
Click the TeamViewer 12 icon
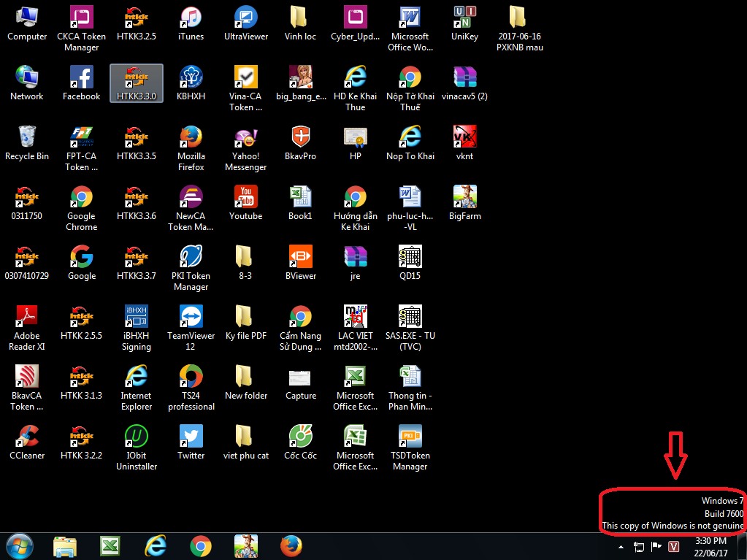coord(191,328)
